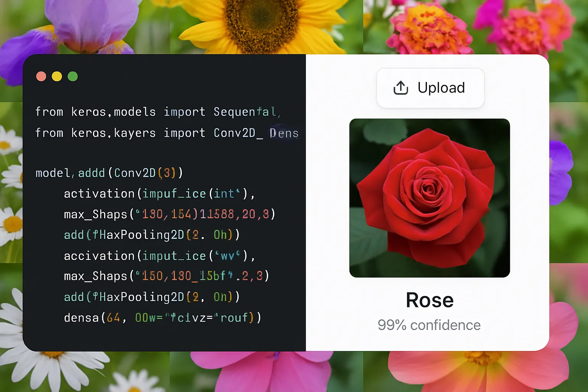
Task: Click the yellow window dot
Action: point(57,77)
